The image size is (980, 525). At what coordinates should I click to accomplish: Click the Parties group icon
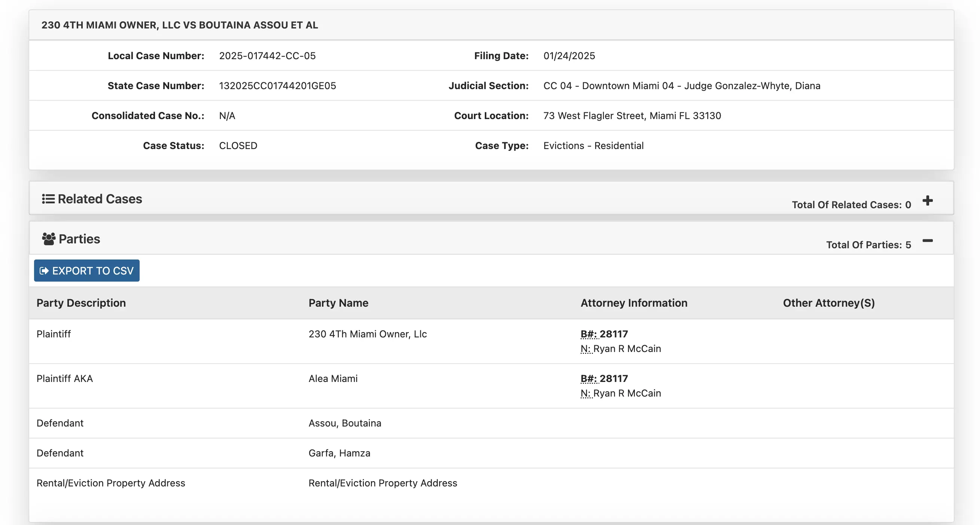[x=49, y=239]
